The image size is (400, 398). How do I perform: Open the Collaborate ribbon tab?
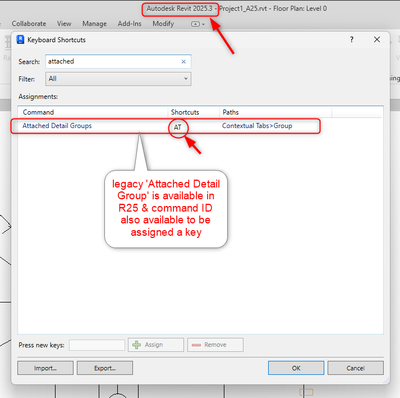click(29, 24)
